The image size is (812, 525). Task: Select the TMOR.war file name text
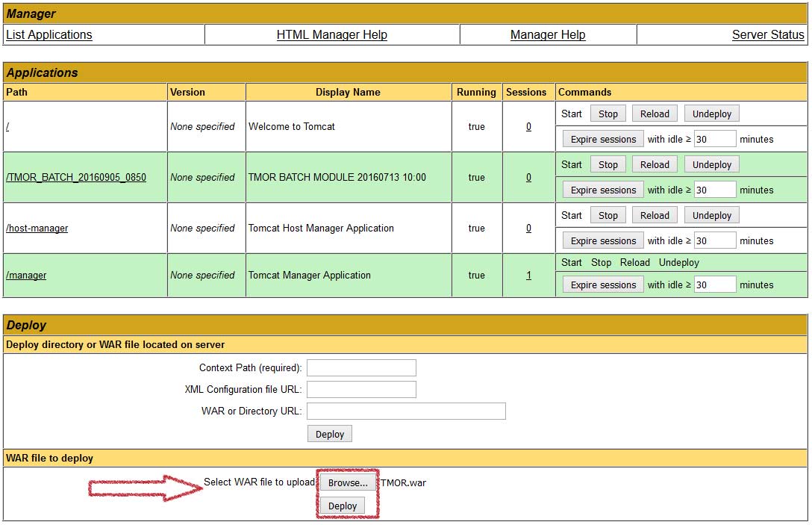click(x=404, y=482)
